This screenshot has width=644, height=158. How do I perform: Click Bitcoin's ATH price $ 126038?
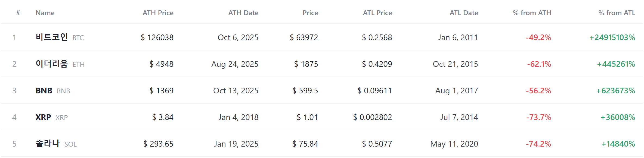pos(157,37)
